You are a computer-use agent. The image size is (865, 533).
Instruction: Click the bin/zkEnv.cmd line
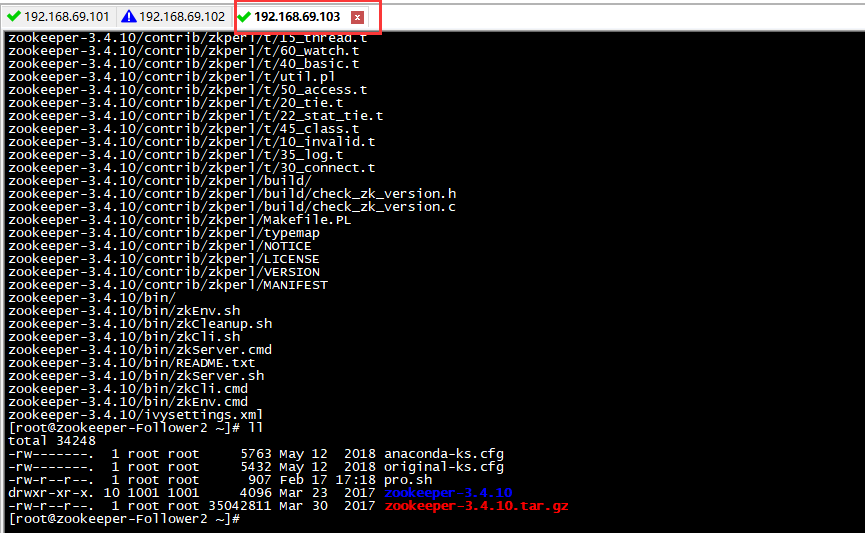[x=128, y=402]
